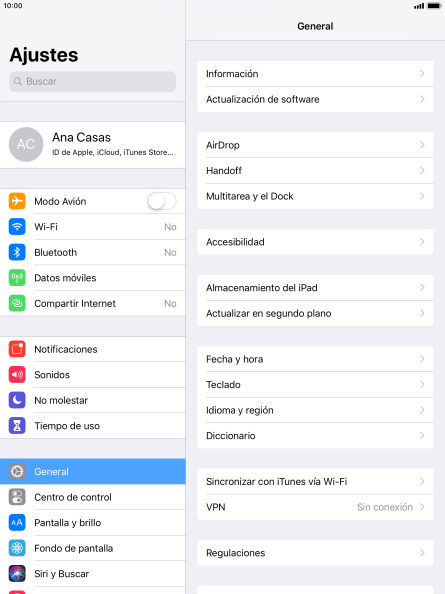Open Tiempo de uso hourglass icon
Screen dimensions: 445x594
[17, 426]
